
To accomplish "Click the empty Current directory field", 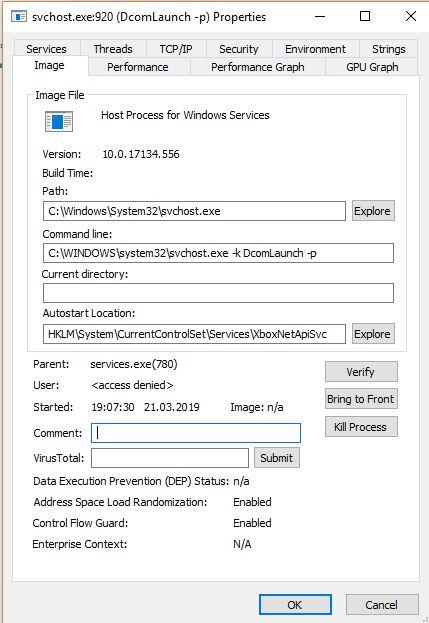I will click(x=218, y=293).
